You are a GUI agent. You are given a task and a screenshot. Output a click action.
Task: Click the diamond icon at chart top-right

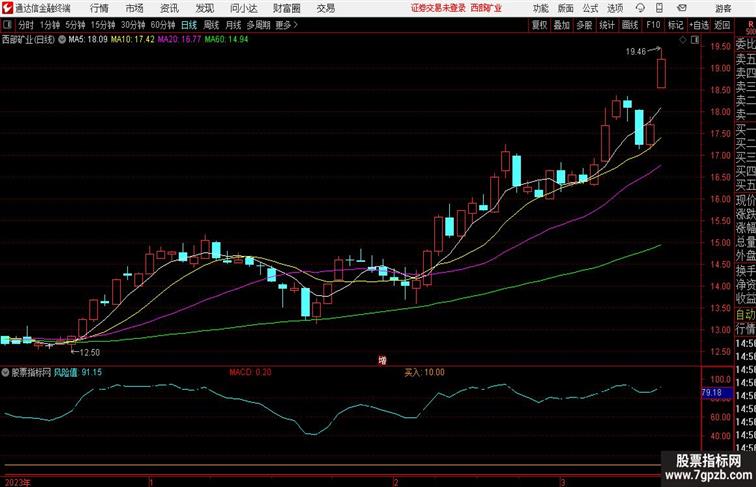pyautogui.click(x=683, y=40)
